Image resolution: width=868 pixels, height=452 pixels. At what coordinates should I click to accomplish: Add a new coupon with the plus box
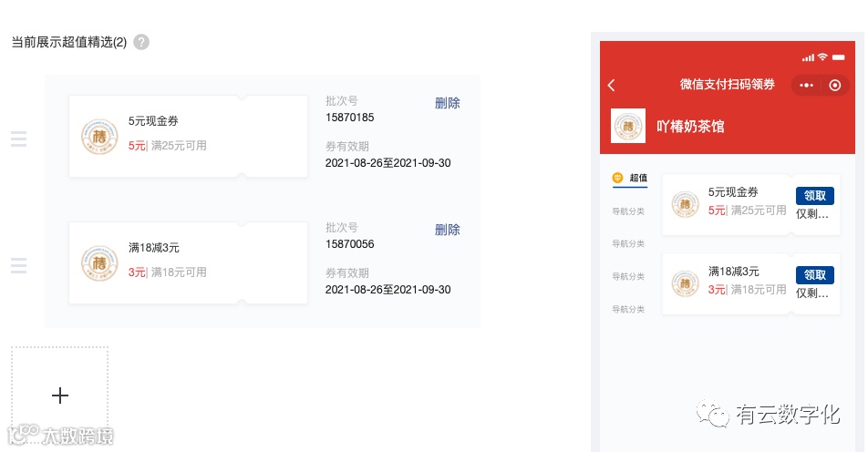(x=60, y=395)
